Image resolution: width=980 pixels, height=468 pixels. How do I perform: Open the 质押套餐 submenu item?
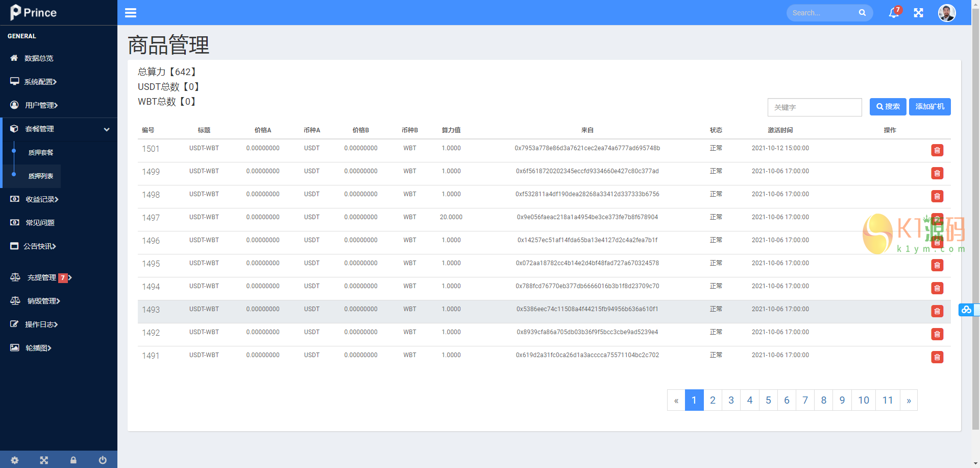(x=41, y=152)
